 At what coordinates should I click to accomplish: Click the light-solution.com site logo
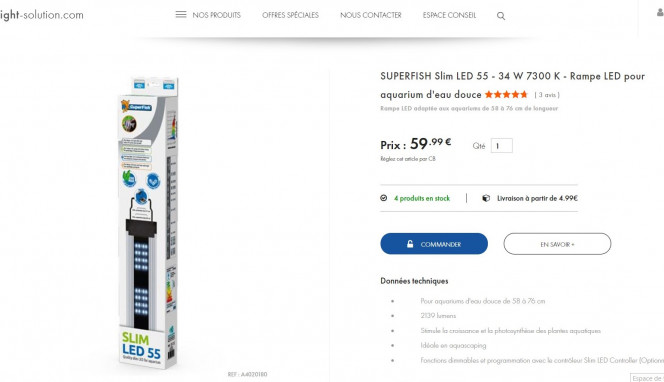pyautogui.click(x=42, y=15)
